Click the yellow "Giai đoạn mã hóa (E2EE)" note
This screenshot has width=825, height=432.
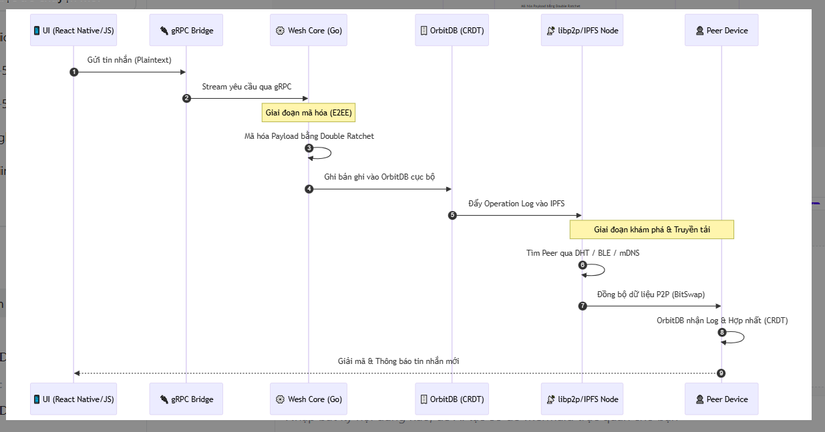pyautogui.click(x=309, y=113)
